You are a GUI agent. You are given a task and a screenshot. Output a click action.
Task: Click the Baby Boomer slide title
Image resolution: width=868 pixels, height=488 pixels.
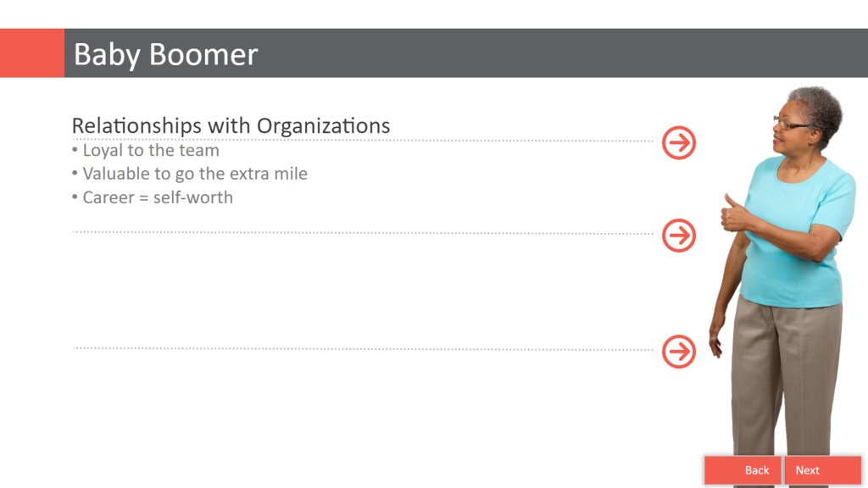(165, 54)
